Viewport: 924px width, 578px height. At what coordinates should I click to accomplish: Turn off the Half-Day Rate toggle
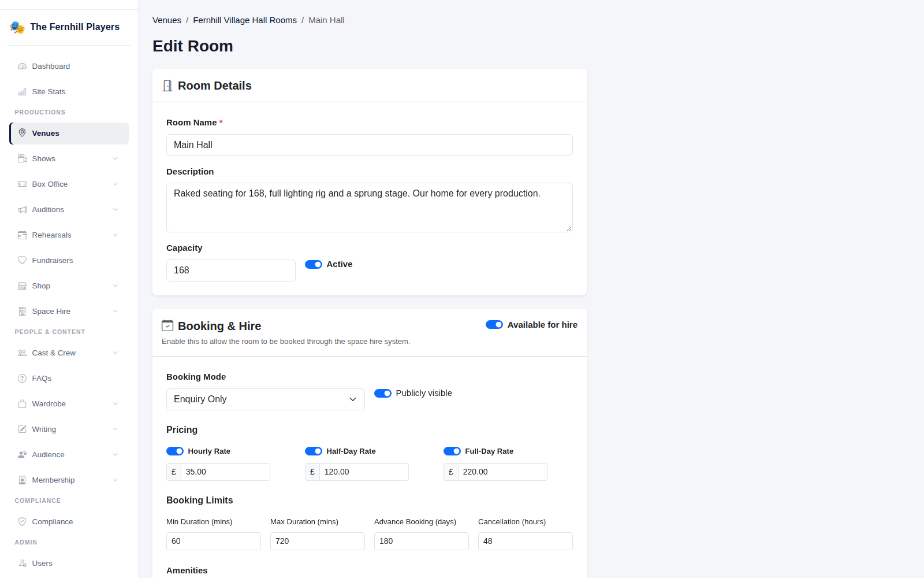tap(314, 451)
